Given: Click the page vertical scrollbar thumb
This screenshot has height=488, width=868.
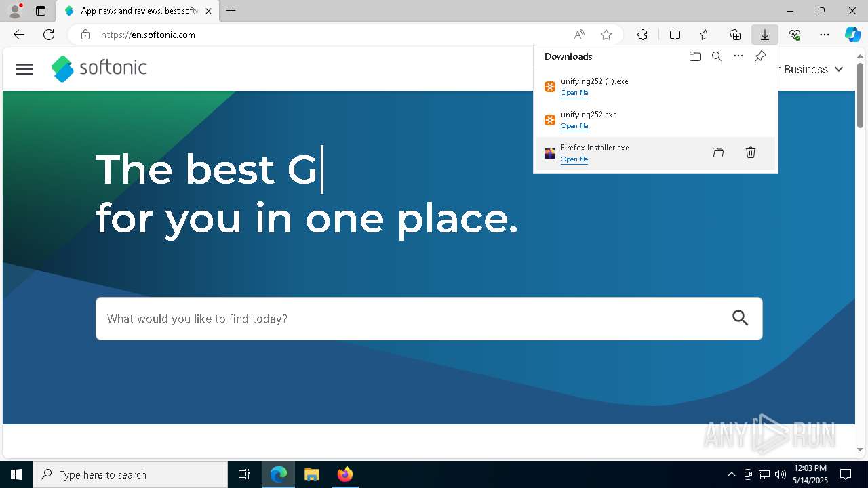Looking at the screenshot, I should (860, 95).
